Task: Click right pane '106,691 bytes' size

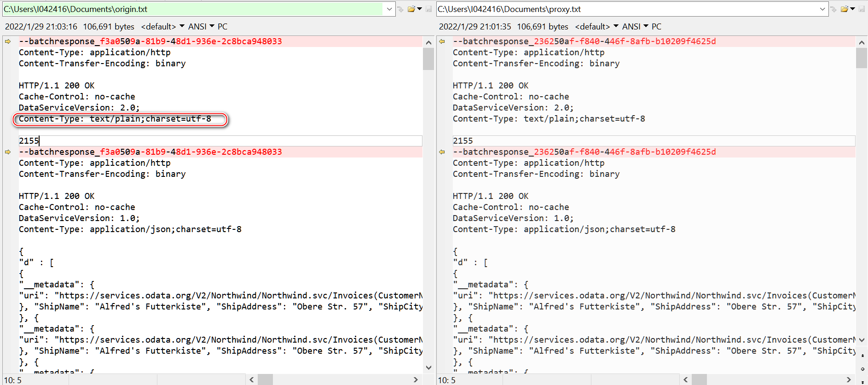Action: point(543,27)
